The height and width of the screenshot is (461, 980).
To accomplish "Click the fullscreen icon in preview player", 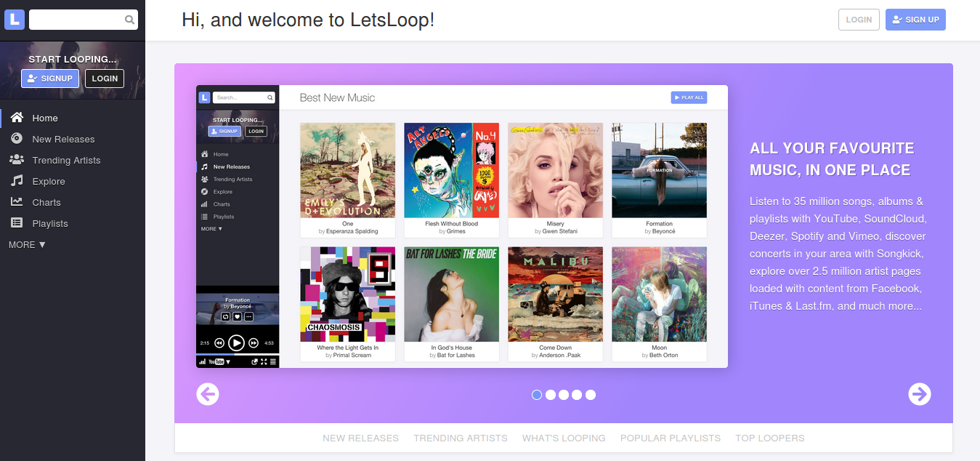I will coord(264,361).
